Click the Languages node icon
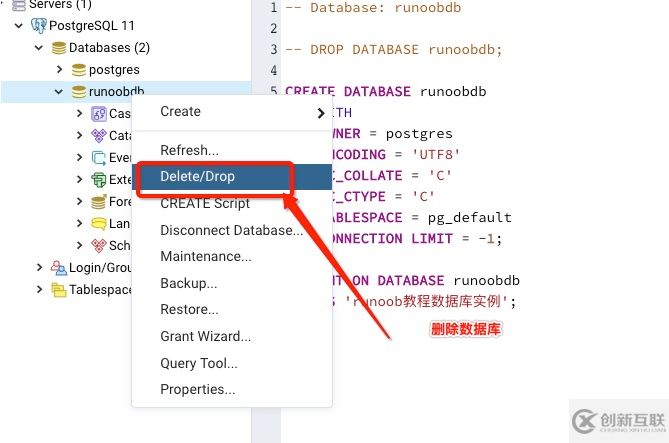 click(99, 224)
